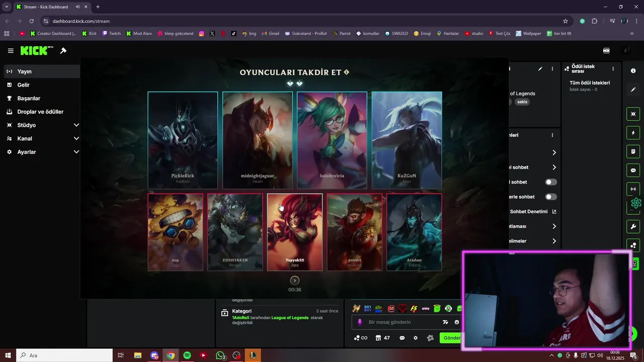Screen dimensions: 644x362
Task: Honor the KuZGuN Kayn card
Action: pos(407,140)
